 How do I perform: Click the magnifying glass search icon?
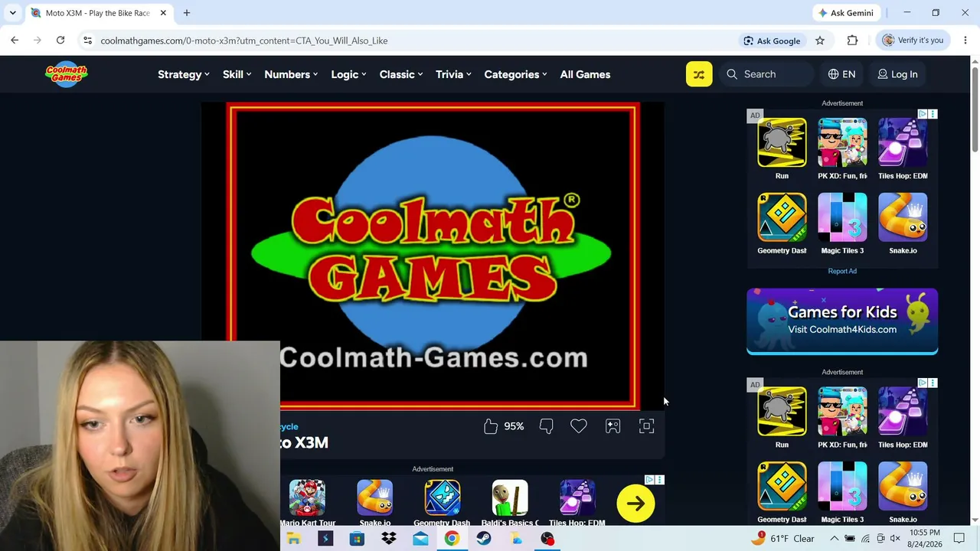(732, 74)
